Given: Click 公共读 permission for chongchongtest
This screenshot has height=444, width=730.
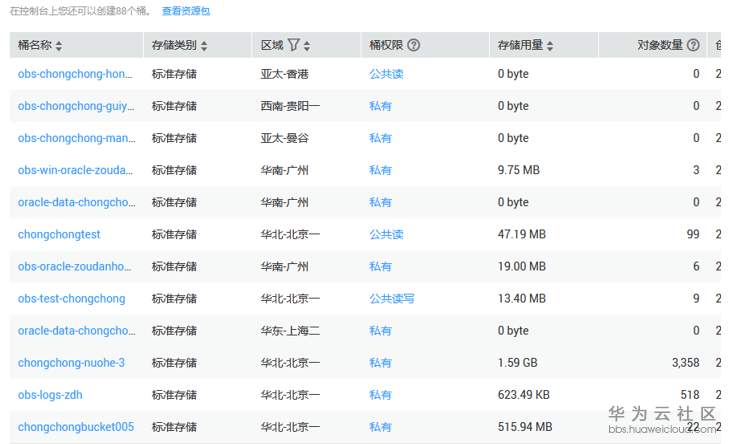Looking at the screenshot, I should [386, 235].
